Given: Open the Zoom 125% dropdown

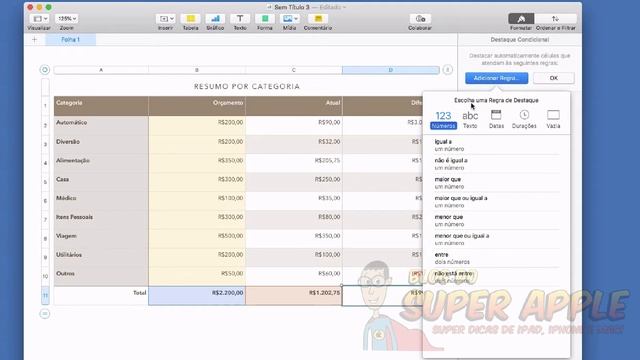Looking at the screenshot, I should pyautogui.click(x=67, y=19).
